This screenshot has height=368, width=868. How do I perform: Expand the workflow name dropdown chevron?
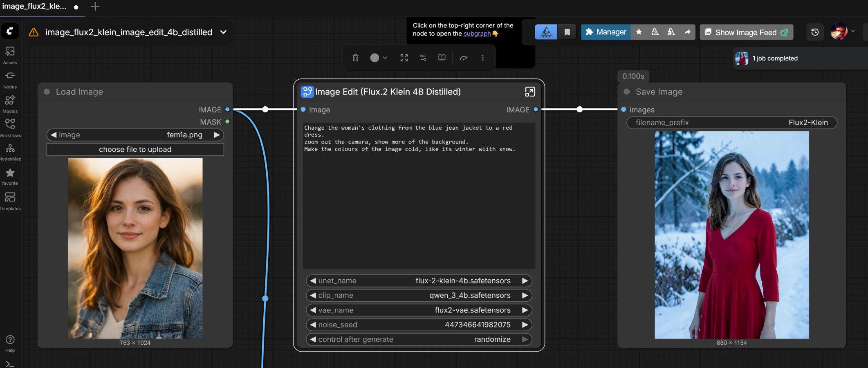[223, 32]
